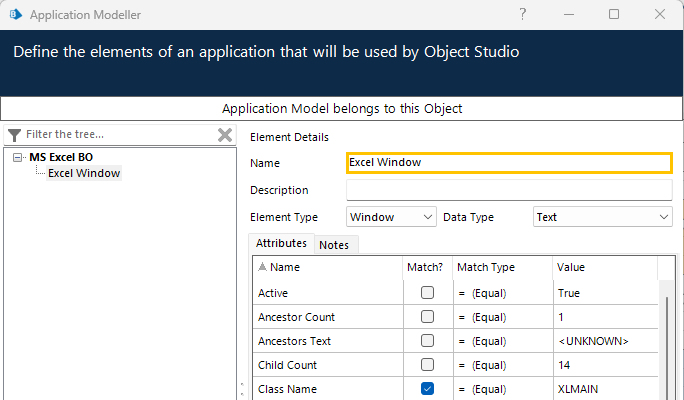Click the Value column header
Image resolution: width=684 pixels, height=400 pixels.
pos(605,267)
